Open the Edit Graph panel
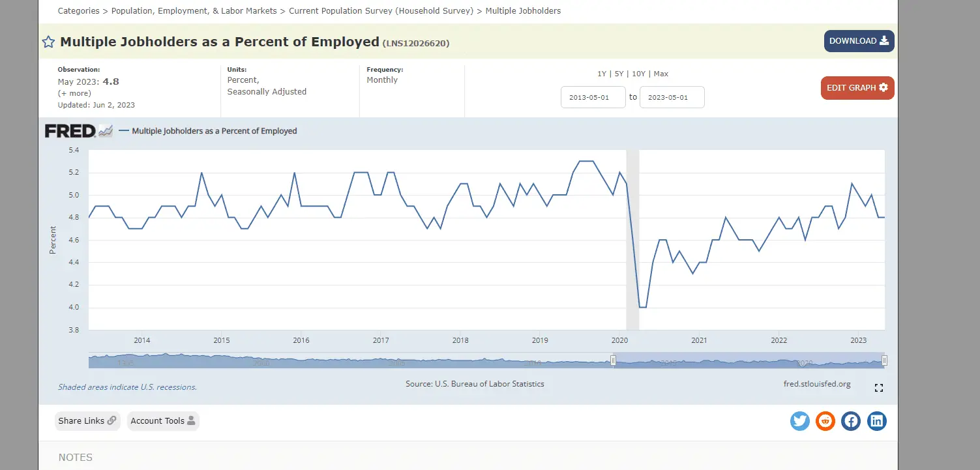This screenshot has width=980, height=470. (x=857, y=88)
